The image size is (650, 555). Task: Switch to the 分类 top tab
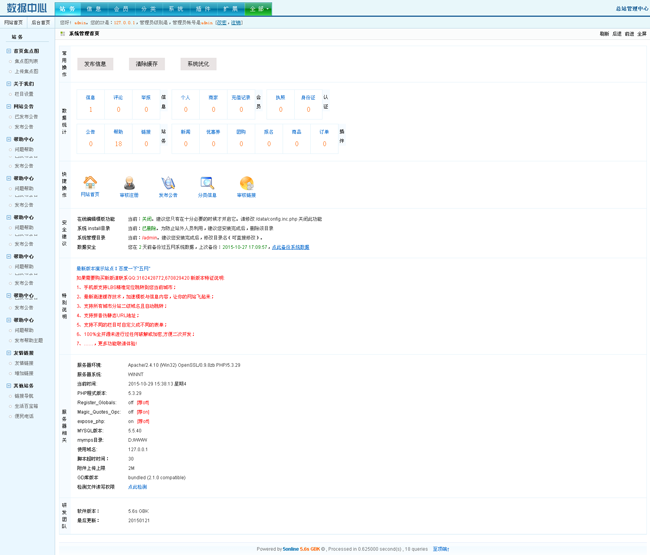coord(148,9)
